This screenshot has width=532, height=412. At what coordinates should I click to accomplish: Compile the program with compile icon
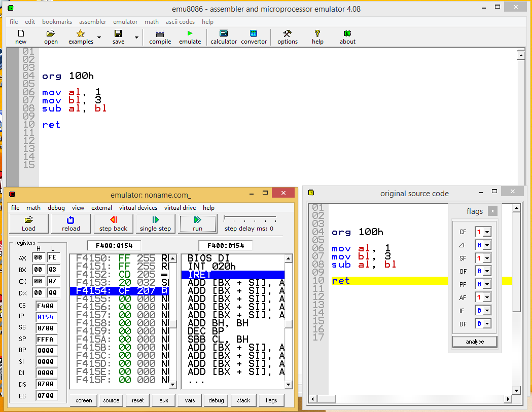160,37
